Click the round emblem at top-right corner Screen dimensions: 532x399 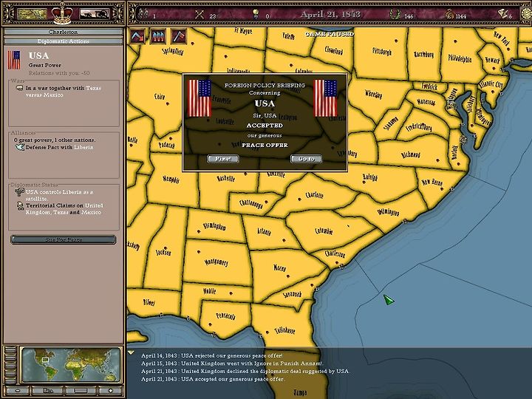point(526,14)
